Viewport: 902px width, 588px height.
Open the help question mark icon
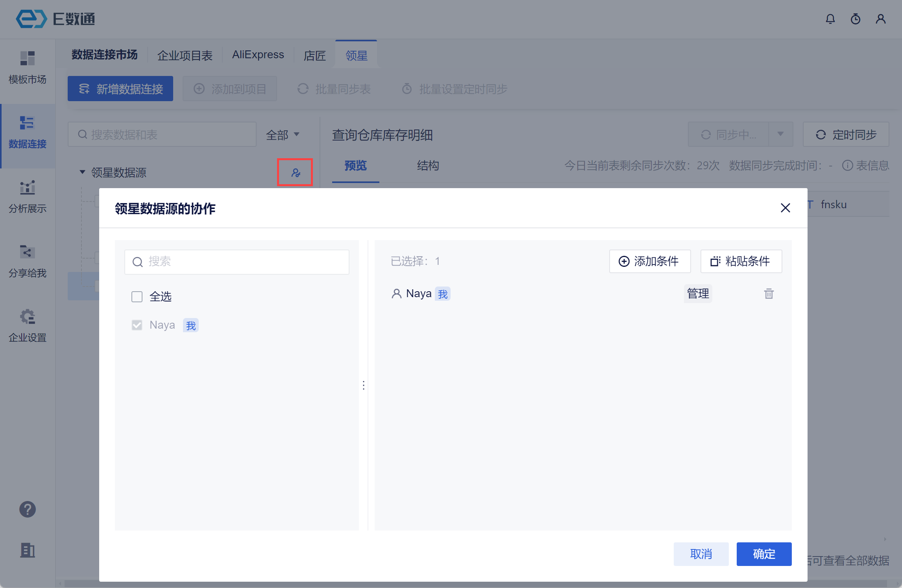pyautogui.click(x=28, y=509)
